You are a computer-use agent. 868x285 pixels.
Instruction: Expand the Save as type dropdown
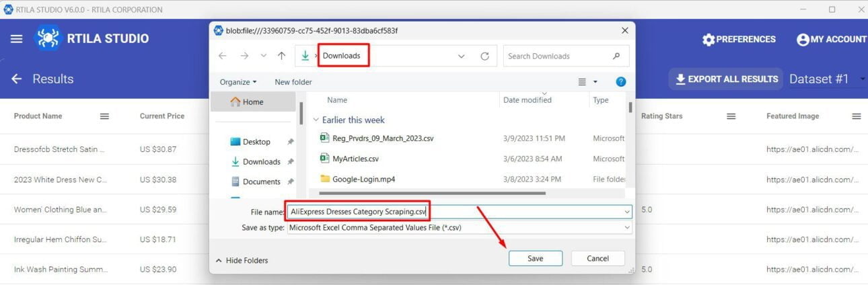[627, 228]
